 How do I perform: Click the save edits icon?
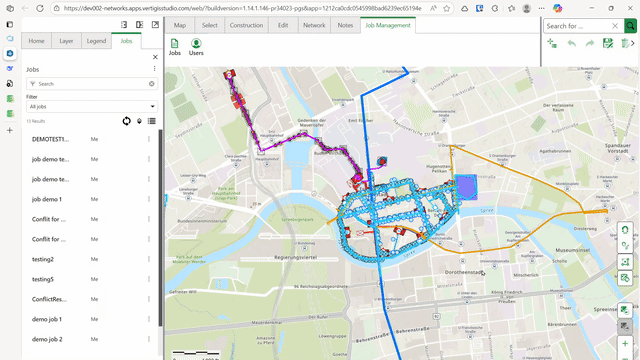pos(608,43)
